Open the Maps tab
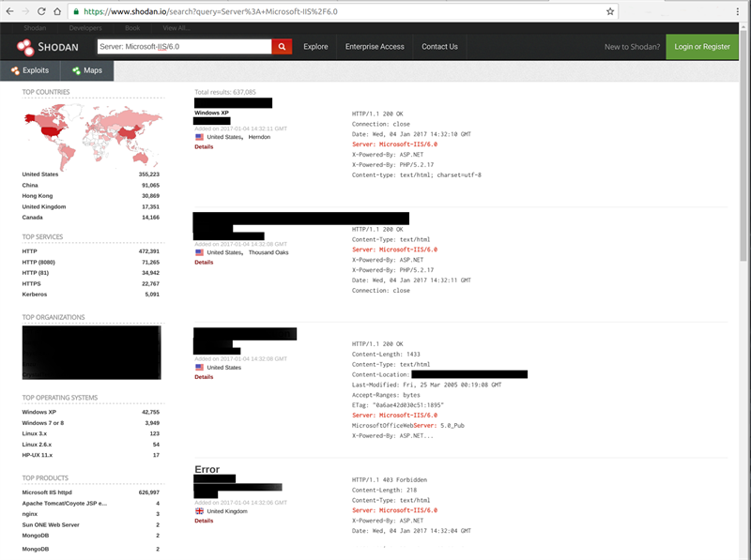The width and height of the screenshot is (751, 560). [87, 70]
